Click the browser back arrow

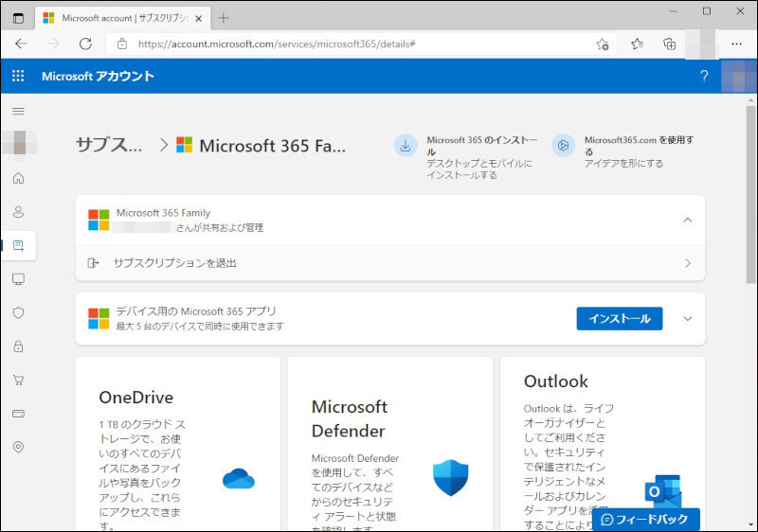[21, 44]
